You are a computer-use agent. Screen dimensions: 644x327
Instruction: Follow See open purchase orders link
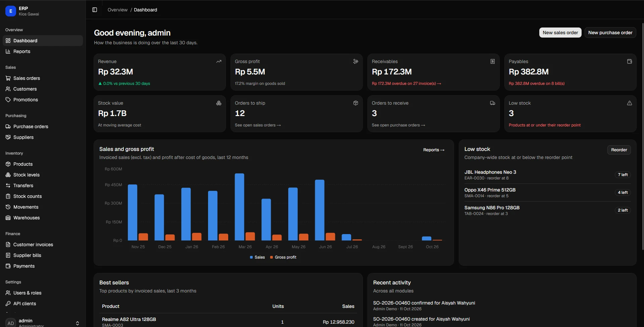tap(398, 125)
